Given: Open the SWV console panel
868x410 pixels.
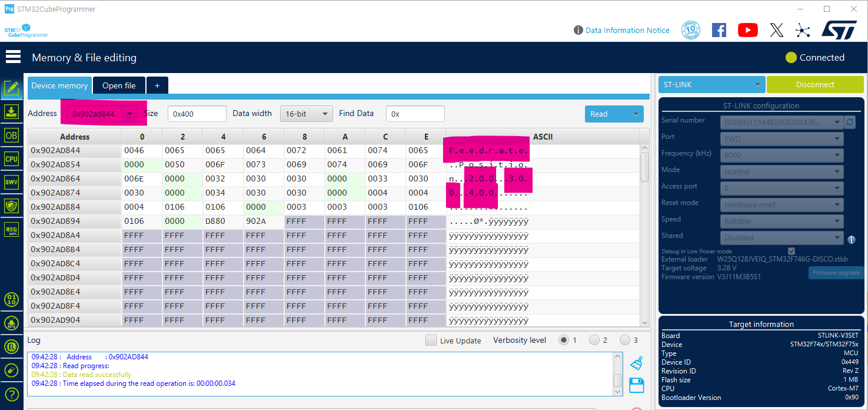Looking at the screenshot, I should click(x=12, y=182).
